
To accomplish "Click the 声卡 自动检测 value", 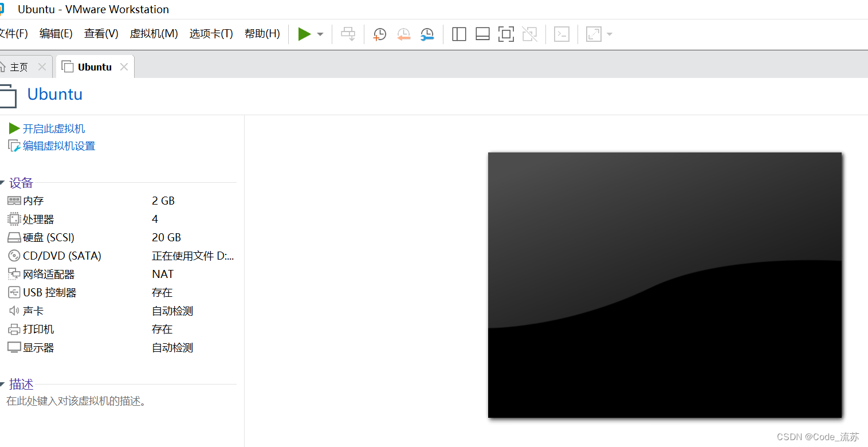I will coord(172,311).
